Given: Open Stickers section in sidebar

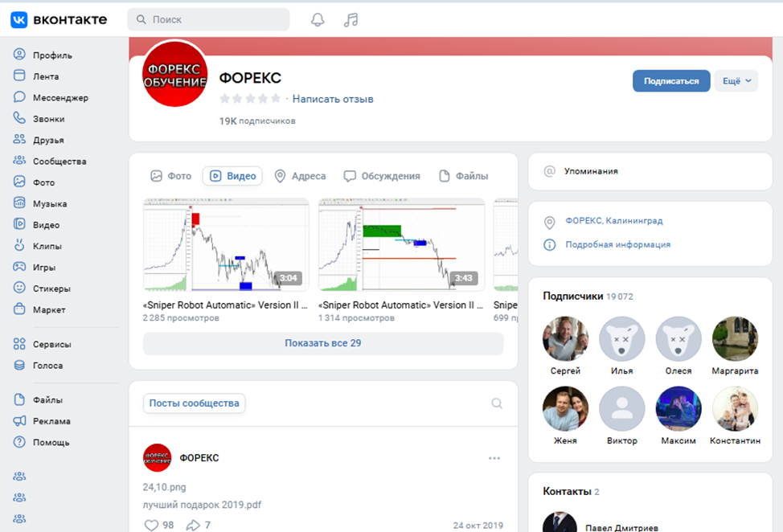Looking at the screenshot, I should [x=51, y=289].
